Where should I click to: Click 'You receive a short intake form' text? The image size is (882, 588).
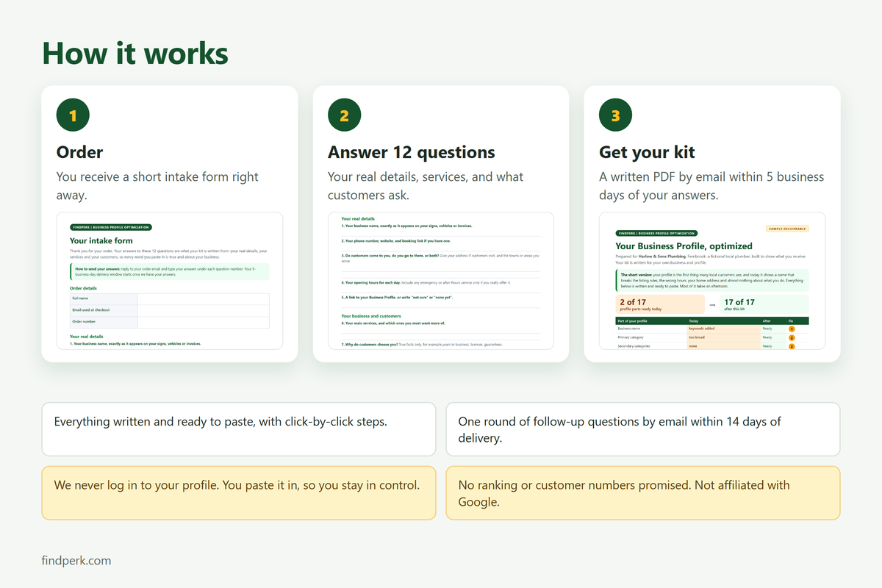click(157, 186)
